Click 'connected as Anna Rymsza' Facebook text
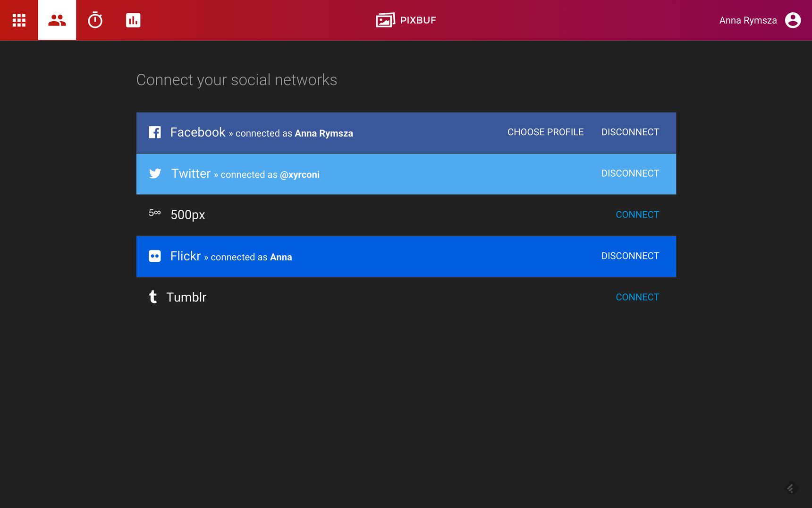 pos(294,134)
